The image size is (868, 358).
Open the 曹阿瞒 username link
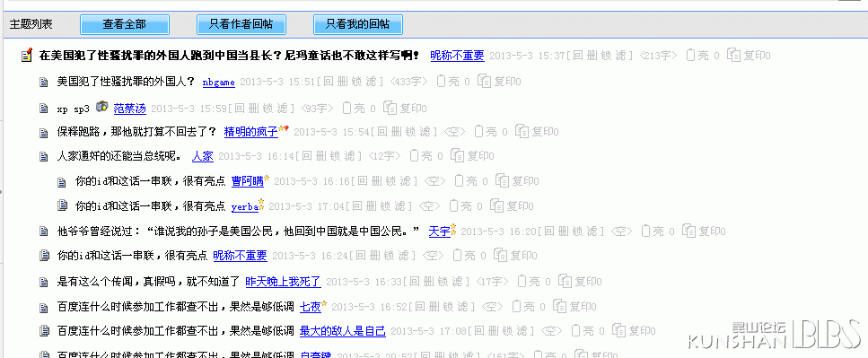click(248, 181)
